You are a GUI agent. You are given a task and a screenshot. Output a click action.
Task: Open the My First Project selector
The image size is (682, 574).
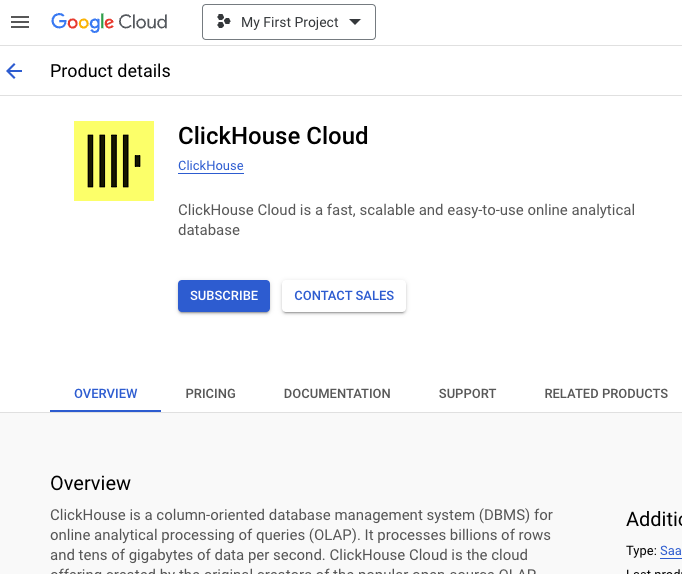point(289,22)
